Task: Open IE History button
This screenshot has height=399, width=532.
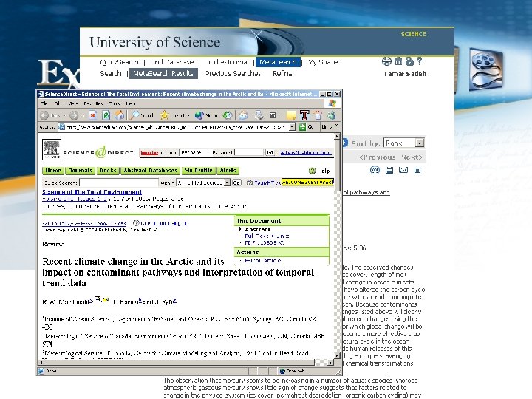Action: (x=228, y=115)
